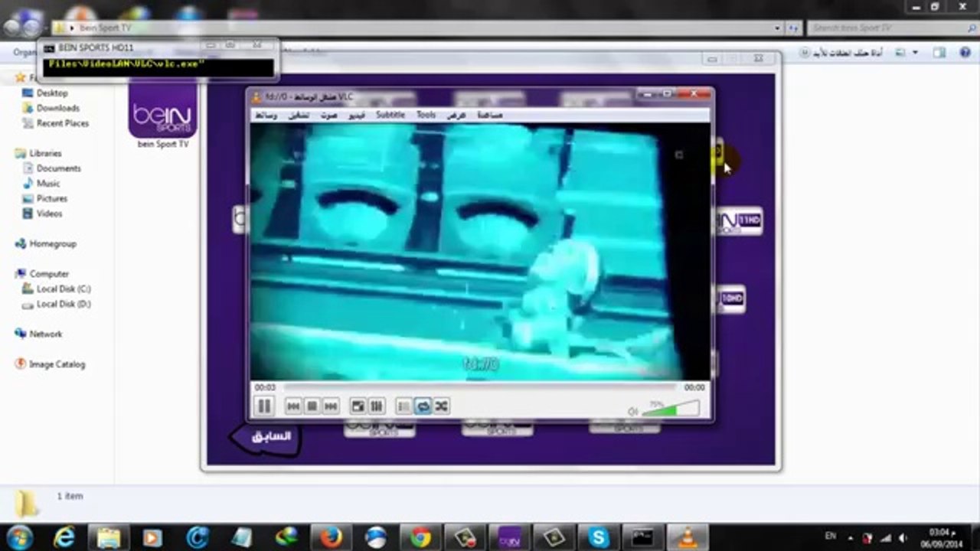The height and width of the screenshot is (551, 980).
Task: Click the VLC cone icon in title bar
Action: [x=257, y=96]
